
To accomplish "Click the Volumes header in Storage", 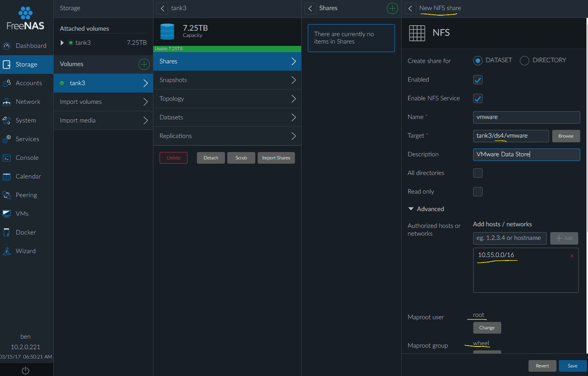I will [72, 64].
